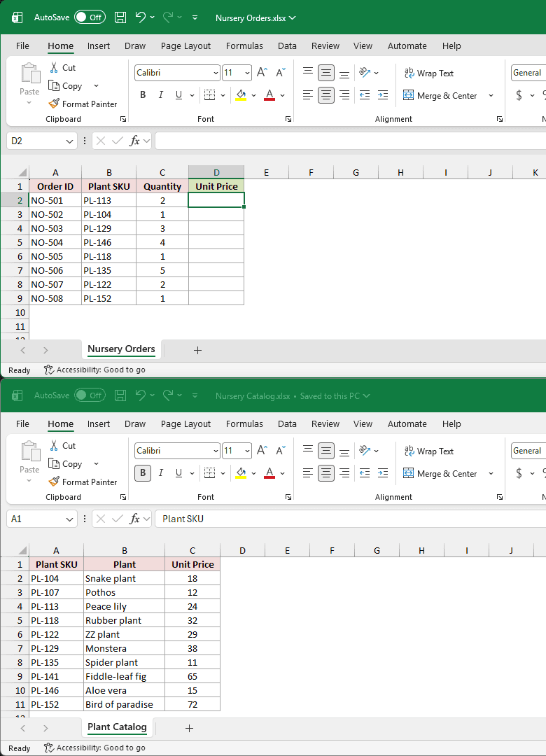Click Undo arrow in Nursery Orders title bar
The image size is (546, 756).
pos(141,17)
